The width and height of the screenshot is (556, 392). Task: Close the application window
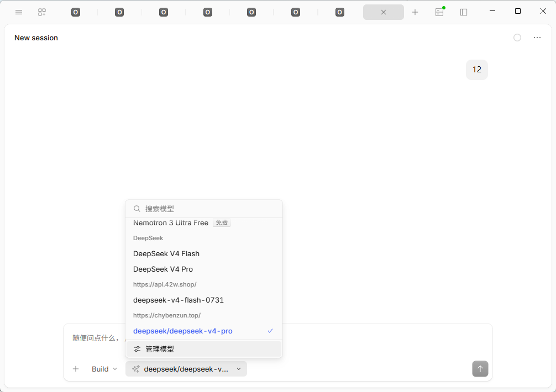click(543, 11)
